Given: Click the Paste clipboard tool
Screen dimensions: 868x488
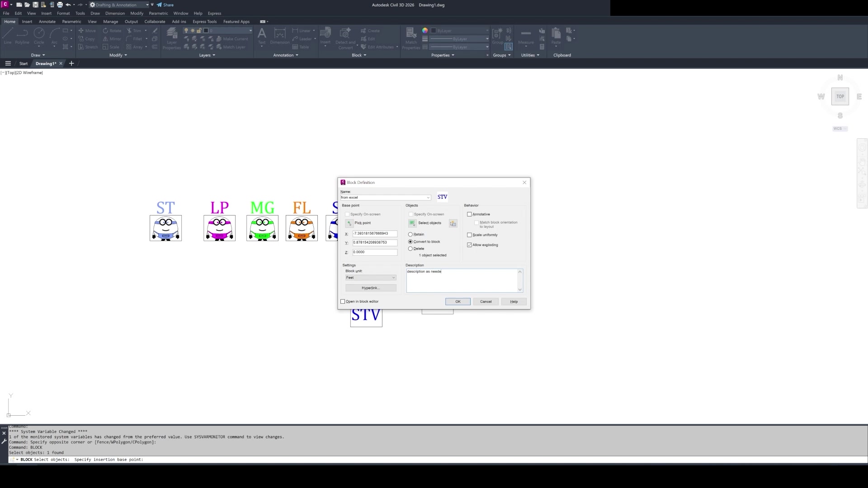Looking at the screenshot, I should click(x=556, y=36).
